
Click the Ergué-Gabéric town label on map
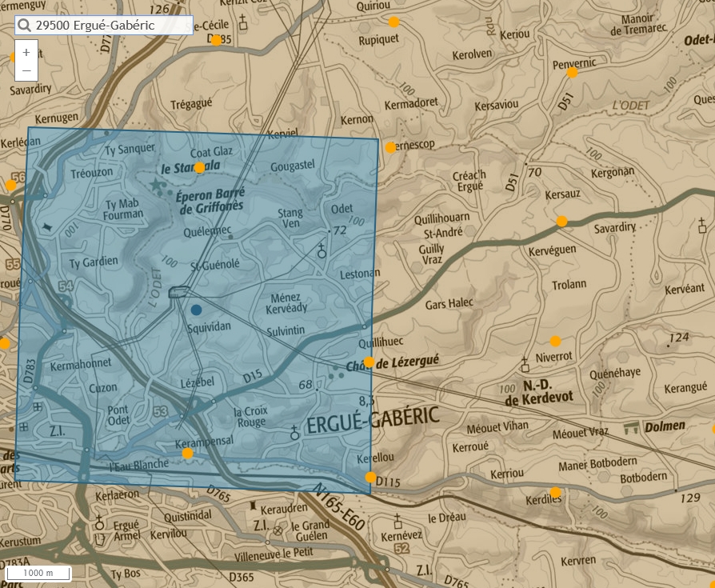pos(373,417)
